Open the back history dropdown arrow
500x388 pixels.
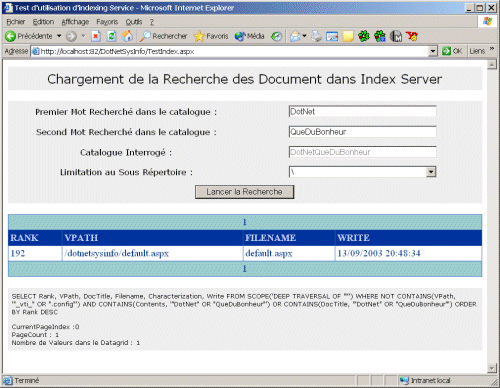(x=59, y=36)
